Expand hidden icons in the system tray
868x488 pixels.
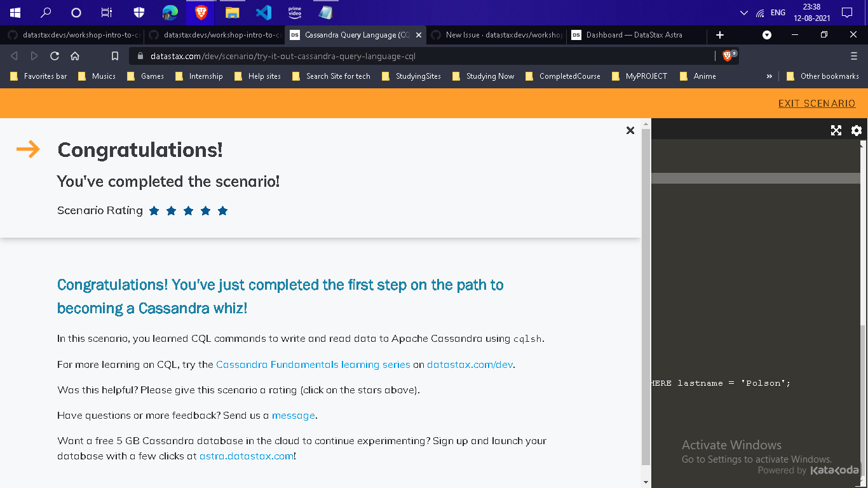pos(743,11)
